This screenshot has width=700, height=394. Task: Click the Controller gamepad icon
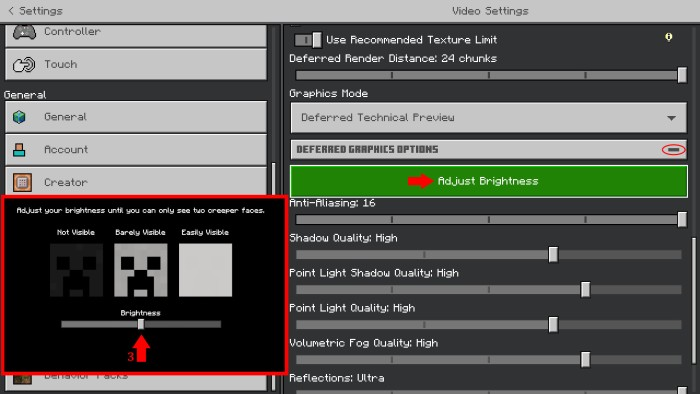pyautogui.click(x=24, y=32)
